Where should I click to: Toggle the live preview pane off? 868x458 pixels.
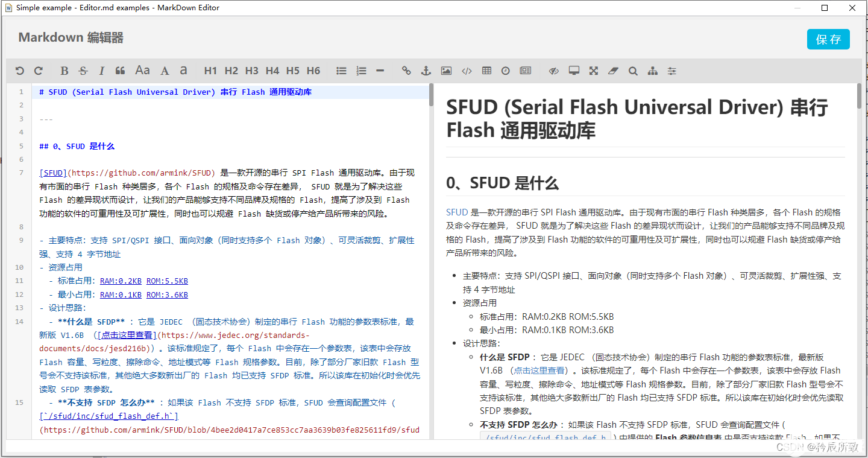pos(554,71)
